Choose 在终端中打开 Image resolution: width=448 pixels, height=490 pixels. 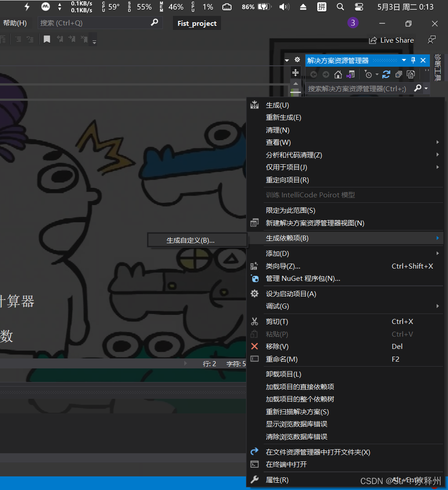point(345,465)
